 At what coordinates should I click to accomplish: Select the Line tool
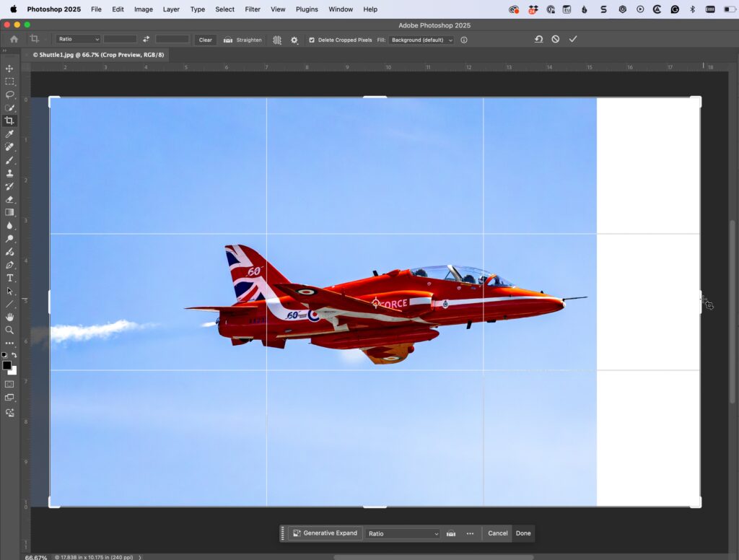coord(9,304)
